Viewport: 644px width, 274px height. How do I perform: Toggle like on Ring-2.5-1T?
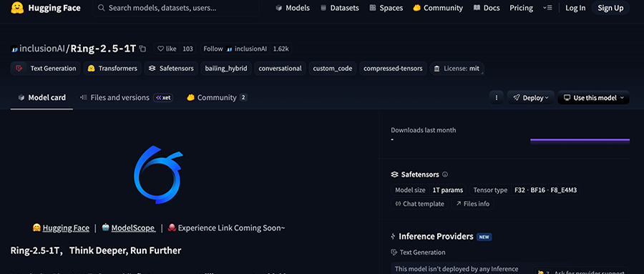coord(167,49)
